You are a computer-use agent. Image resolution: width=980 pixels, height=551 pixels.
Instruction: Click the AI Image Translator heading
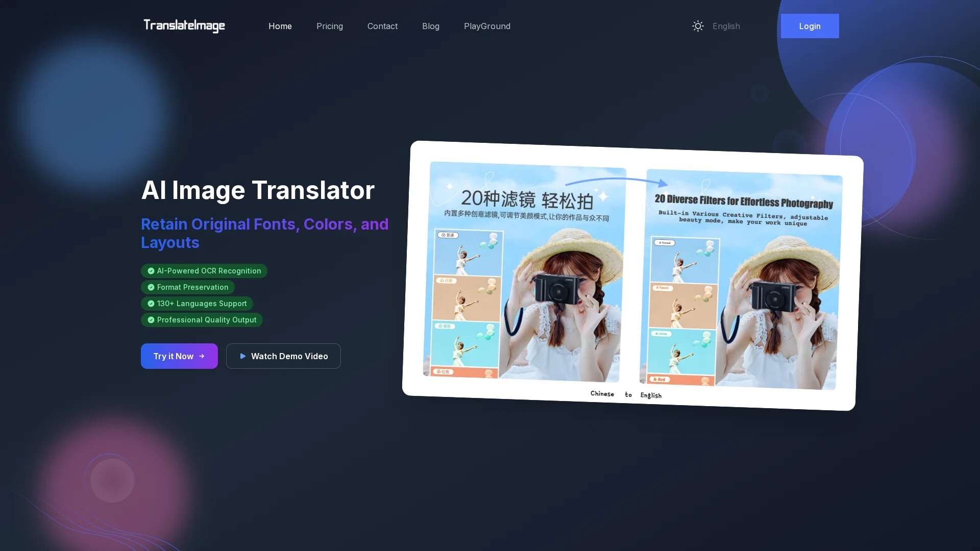pyautogui.click(x=258, y=190)
